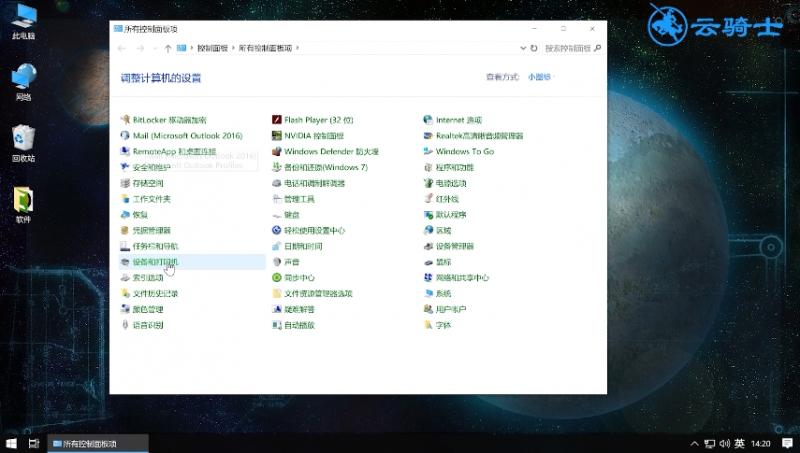This screenshot has width=800, height=453.
Task: Click the 恢复 link
Action: pos(140,215)
